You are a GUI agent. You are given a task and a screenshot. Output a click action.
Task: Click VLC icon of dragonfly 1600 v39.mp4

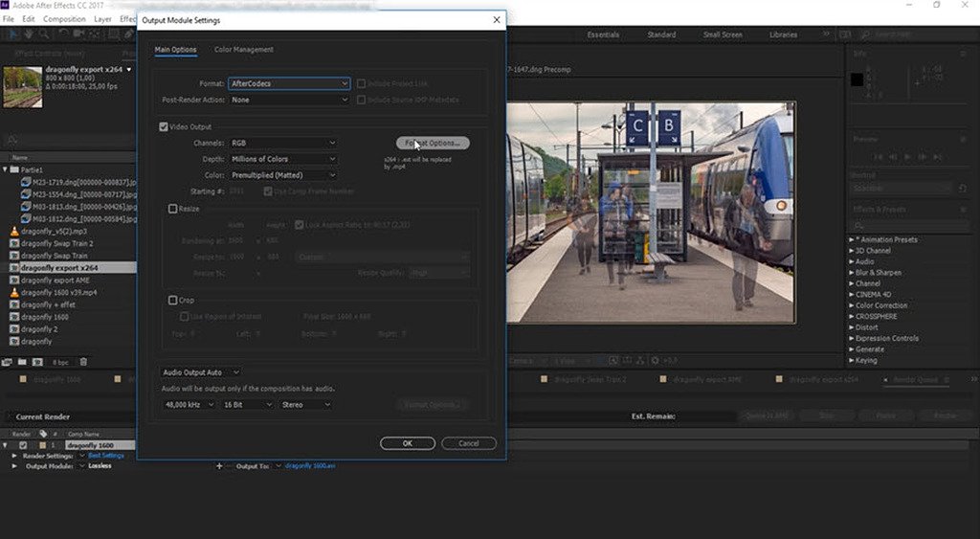tap(14, 293)
